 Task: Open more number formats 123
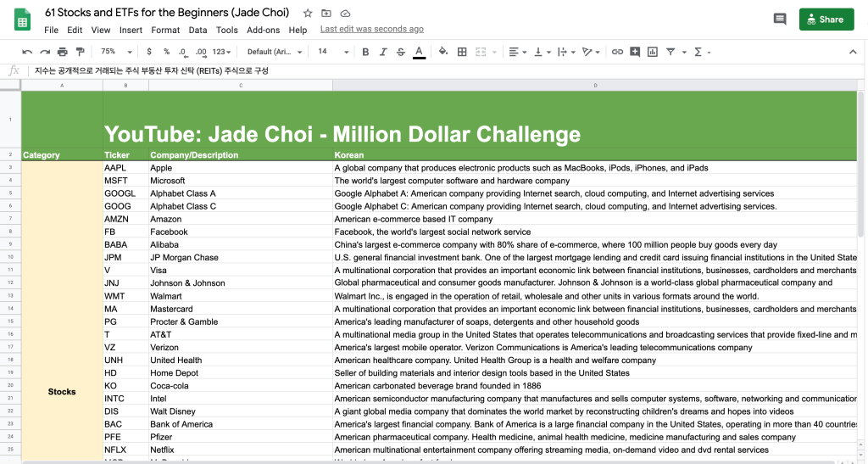[x=221, y=52]
